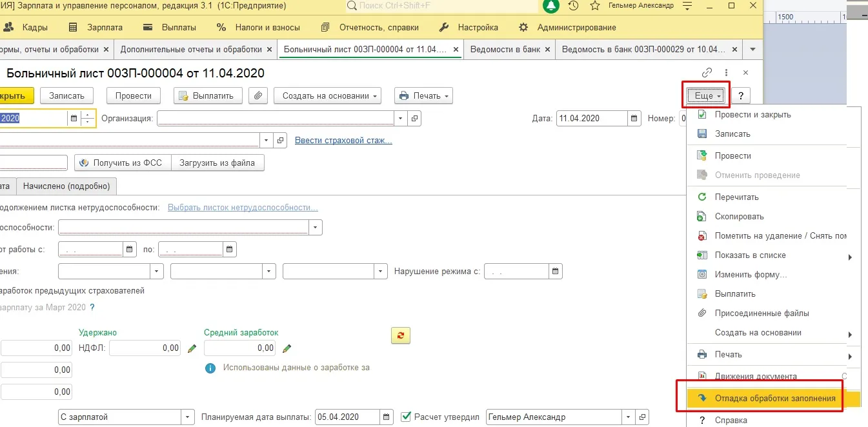Expand the Создать на основании dropdown
This screenshot has height=427, width=868.
327,95
